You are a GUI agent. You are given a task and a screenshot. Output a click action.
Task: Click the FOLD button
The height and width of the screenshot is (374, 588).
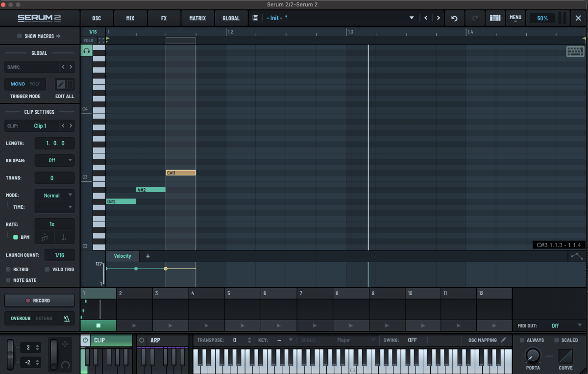coord(88,41)
